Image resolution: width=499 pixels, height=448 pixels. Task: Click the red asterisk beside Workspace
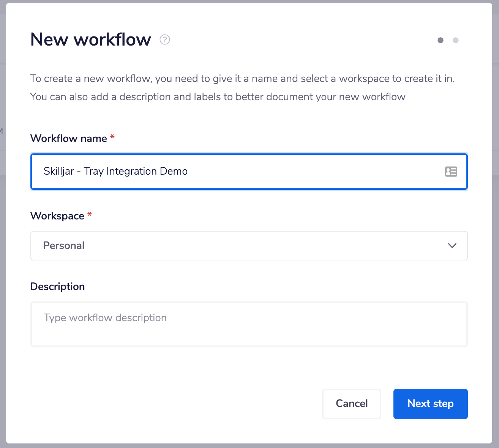[90, 215]
